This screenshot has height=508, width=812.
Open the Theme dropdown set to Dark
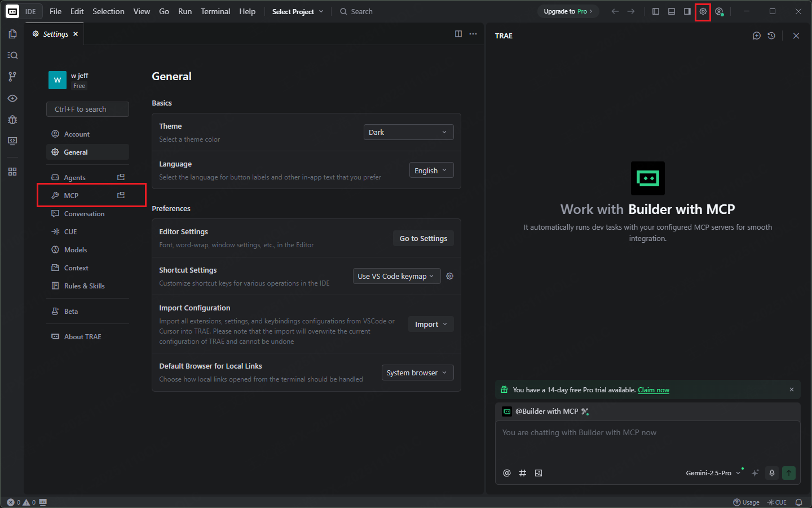click(408, 132)
